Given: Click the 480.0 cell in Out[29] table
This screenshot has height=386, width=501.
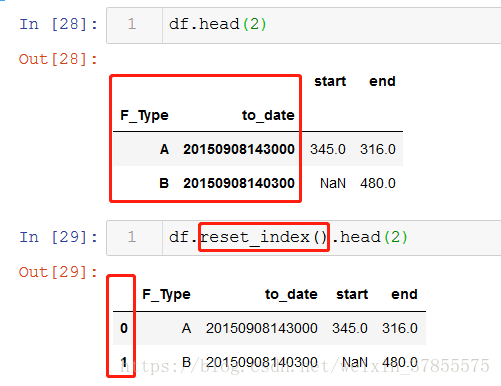Looking at the screenshot, I should 400,362.
